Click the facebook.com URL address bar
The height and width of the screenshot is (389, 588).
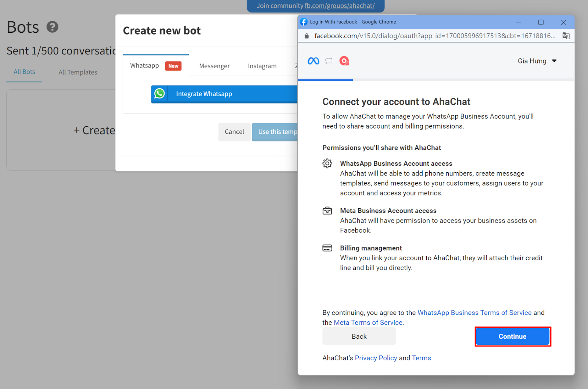coord(435,36)
